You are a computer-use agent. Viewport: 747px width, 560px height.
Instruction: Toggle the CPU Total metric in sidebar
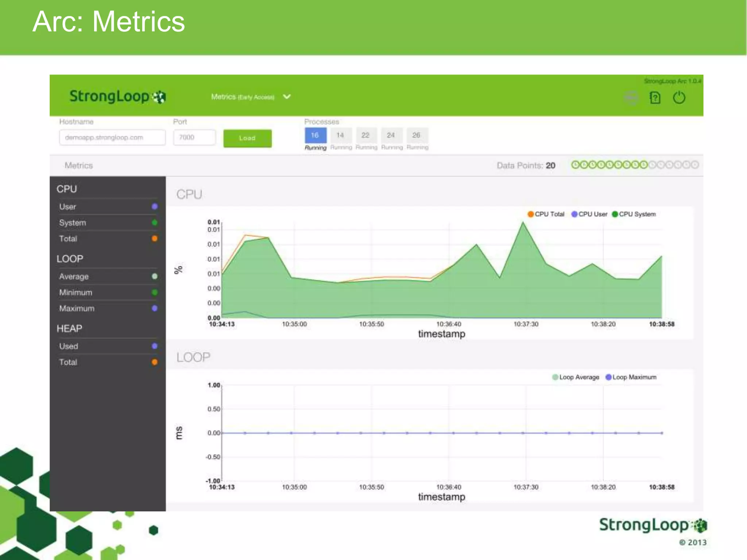pyautogui.click(x=108, y=239)
